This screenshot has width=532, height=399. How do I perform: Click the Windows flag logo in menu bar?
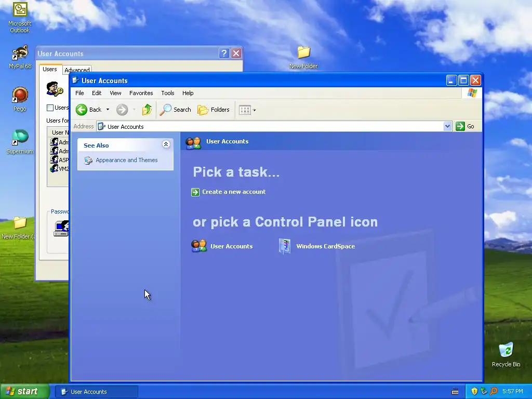[472, 93]
